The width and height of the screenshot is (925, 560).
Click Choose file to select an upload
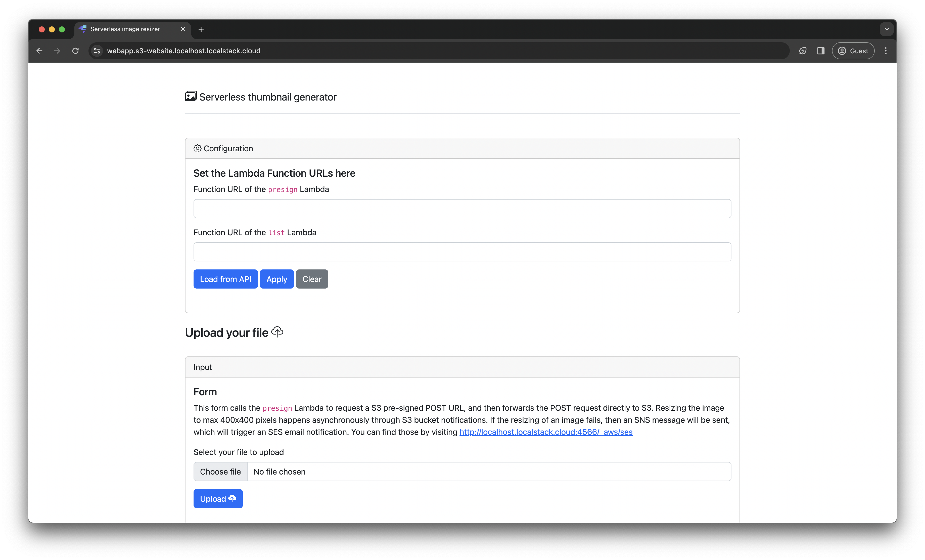220,472
